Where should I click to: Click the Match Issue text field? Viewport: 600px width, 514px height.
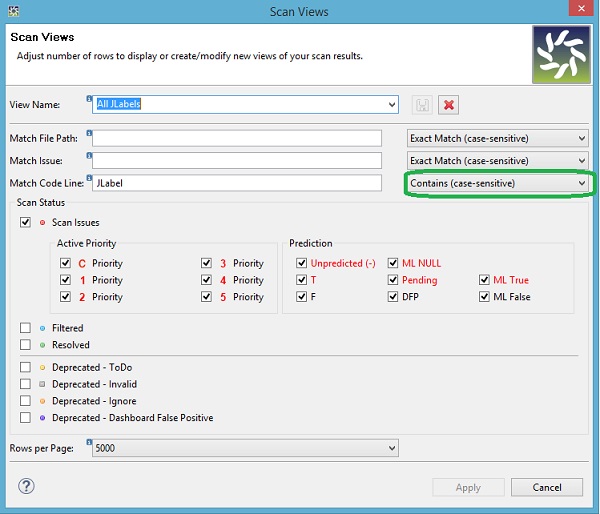tap(237, 161)
